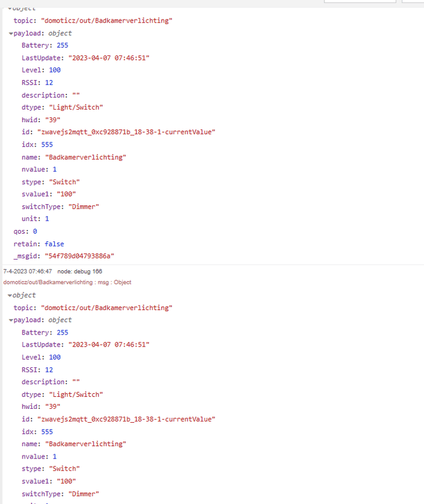The width and height of the screenshot is (424, 504).
Task: Click the 7-4-2023 07:46:47 timestamp
Action: click(28, 272)
